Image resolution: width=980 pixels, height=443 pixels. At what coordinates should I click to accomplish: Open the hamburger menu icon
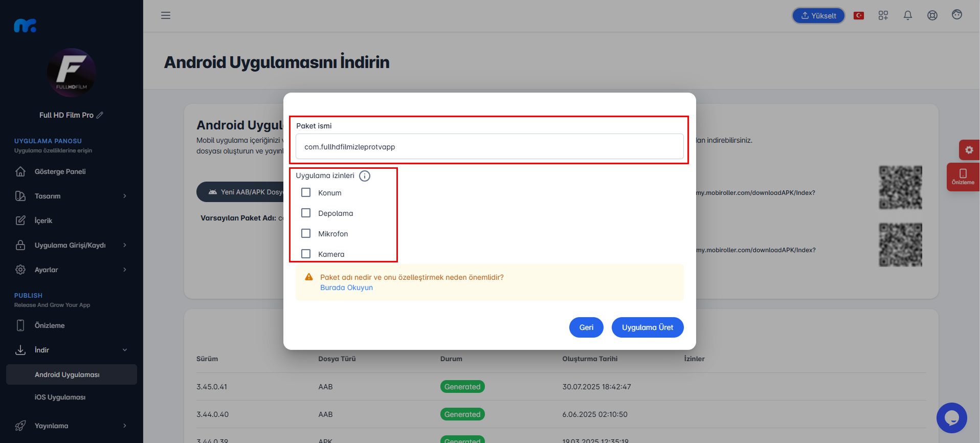166,15
